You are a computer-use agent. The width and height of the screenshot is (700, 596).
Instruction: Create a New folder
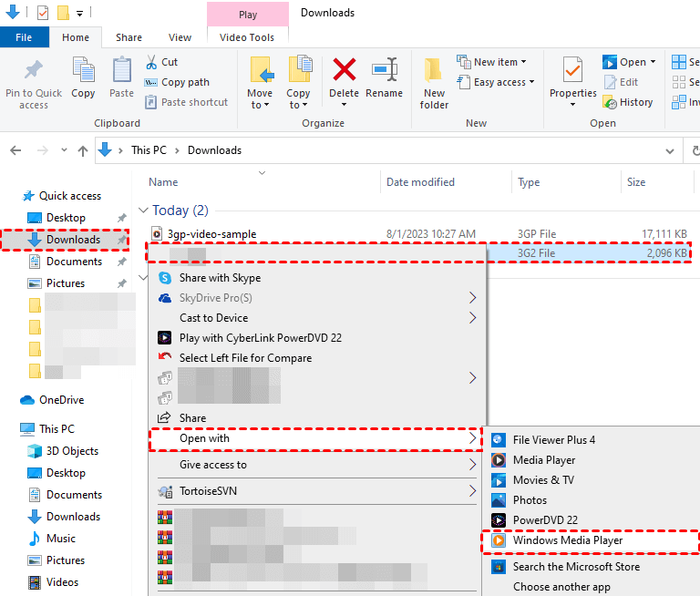coord(434,84)
